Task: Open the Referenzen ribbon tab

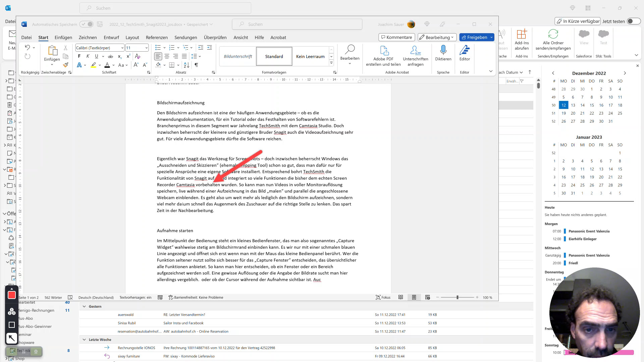Action: pyautogui.click(x=157, y=38)
